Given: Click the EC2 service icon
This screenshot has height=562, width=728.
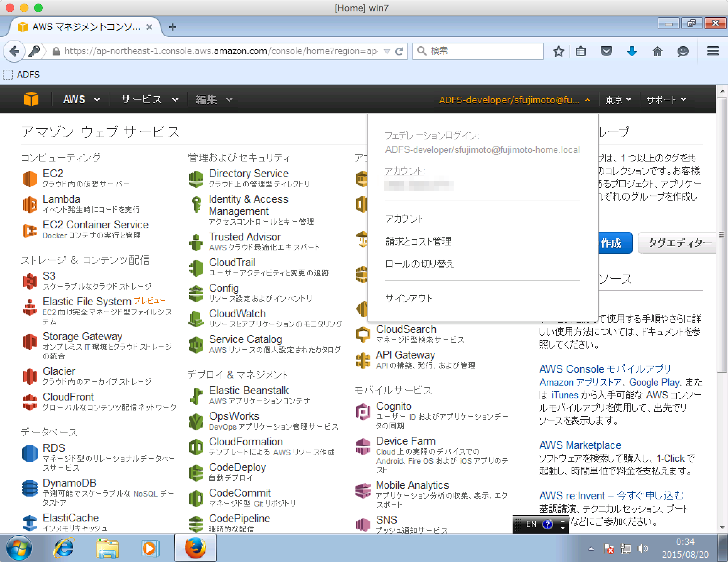Looking at the screenshot, I should pyautogui.click(x=30, y=179).
